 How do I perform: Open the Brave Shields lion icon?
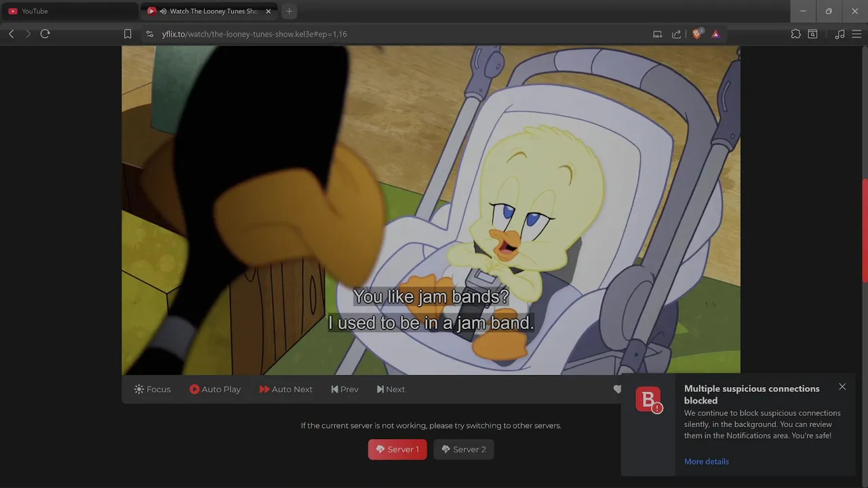point(696,34)
